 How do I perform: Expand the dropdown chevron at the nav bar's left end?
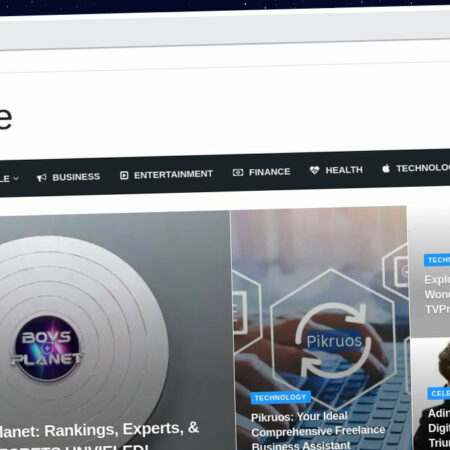(x=16, y=179)
